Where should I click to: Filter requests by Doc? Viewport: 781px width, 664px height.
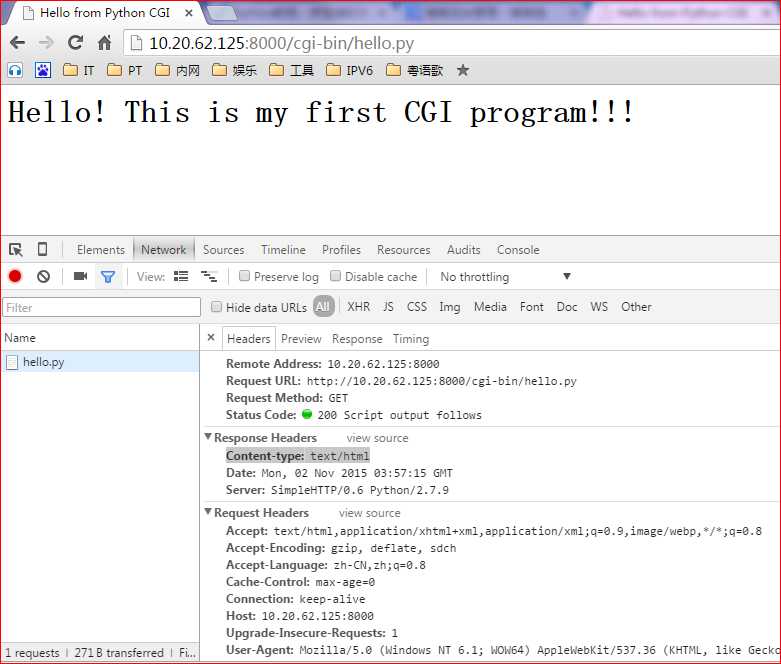(x=567, y=307)
